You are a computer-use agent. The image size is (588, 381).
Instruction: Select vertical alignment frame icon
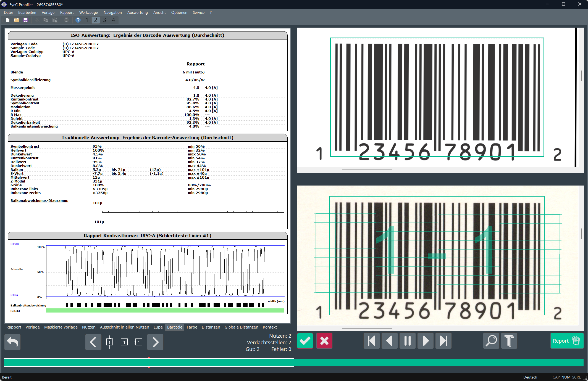tap(110, 342)
